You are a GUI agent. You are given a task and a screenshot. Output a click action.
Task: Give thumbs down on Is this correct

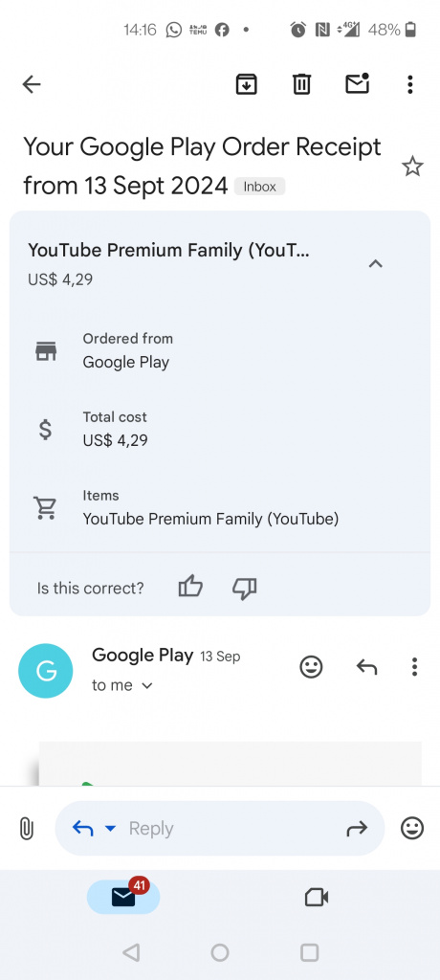tap(244, 589)
